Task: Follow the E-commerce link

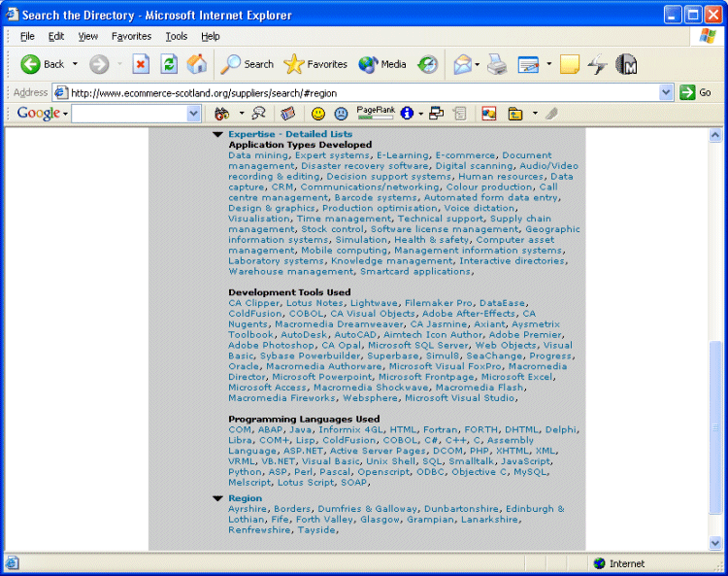Action: pyautogui.click(x=465, y=155)
